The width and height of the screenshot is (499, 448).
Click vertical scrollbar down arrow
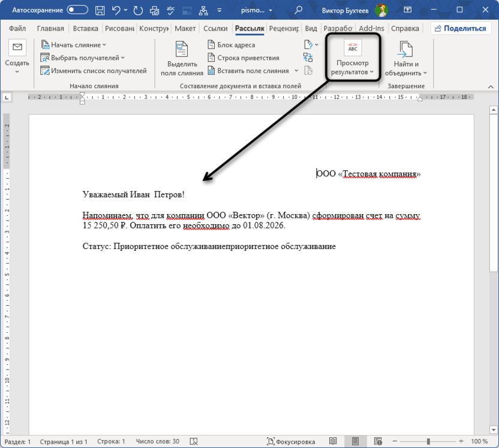[493, 429]
